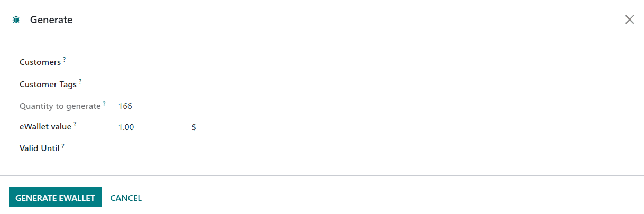Click the quantity value 166
Screen dimensions: 644x214
coord(125,106)
